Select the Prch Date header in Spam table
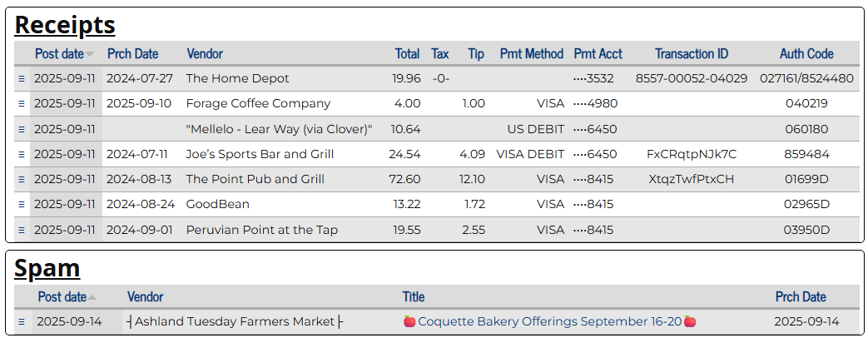The width and height of the screenshot is (868, 338). click(x=800, y=296)
